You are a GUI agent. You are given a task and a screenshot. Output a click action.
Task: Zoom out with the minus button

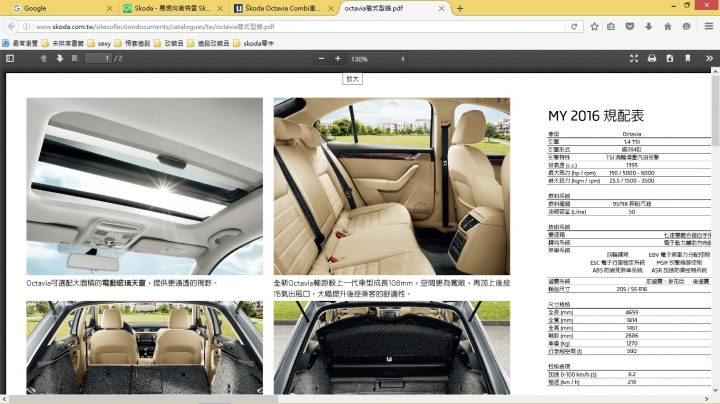click(321, 58)
